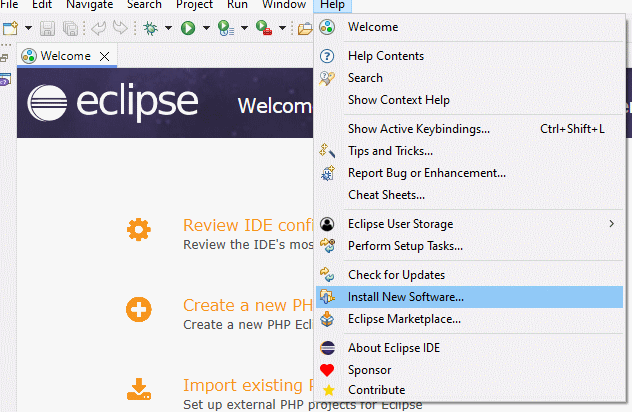Image resolution: width=632 pixels, height=412 pixels.
Task: Open the Search menu in menu bar
Action: (144, 4)
